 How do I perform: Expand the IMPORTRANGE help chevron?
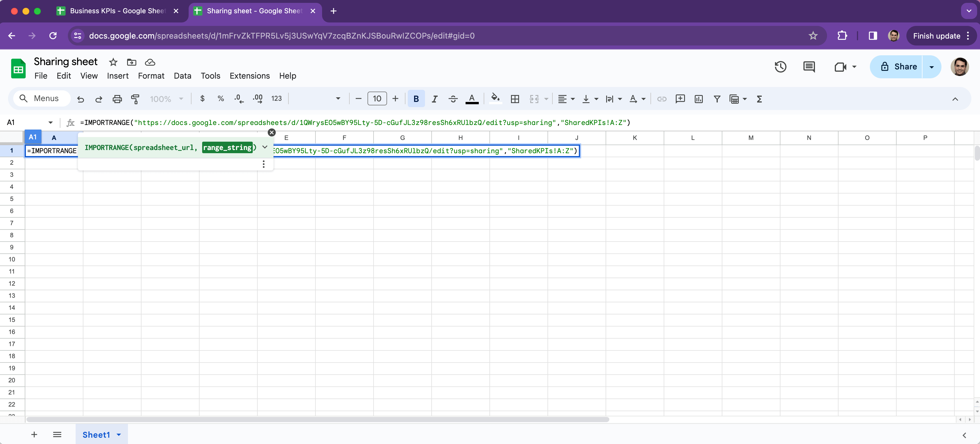coord(265,147)
